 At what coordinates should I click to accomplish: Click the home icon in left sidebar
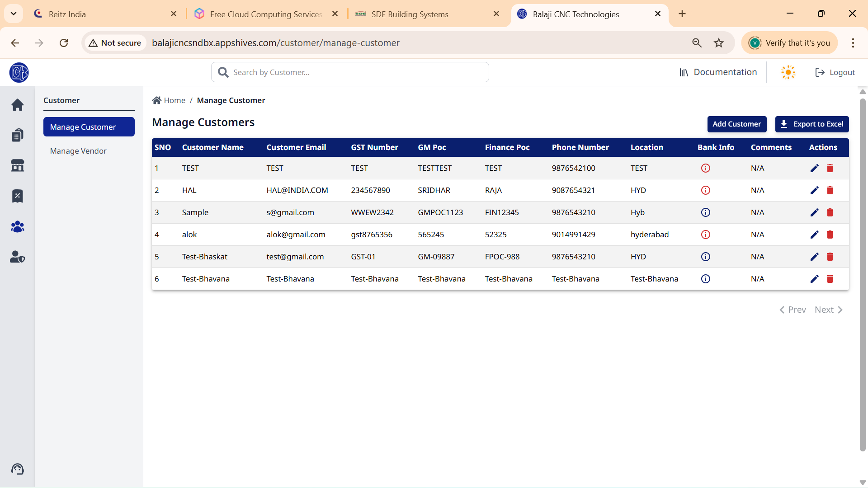(17, 105)
